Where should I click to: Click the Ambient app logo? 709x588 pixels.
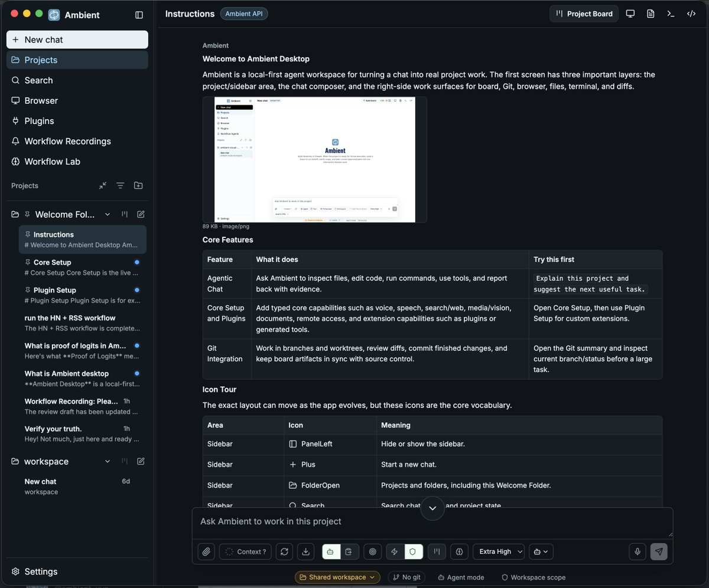pos(54,15)
